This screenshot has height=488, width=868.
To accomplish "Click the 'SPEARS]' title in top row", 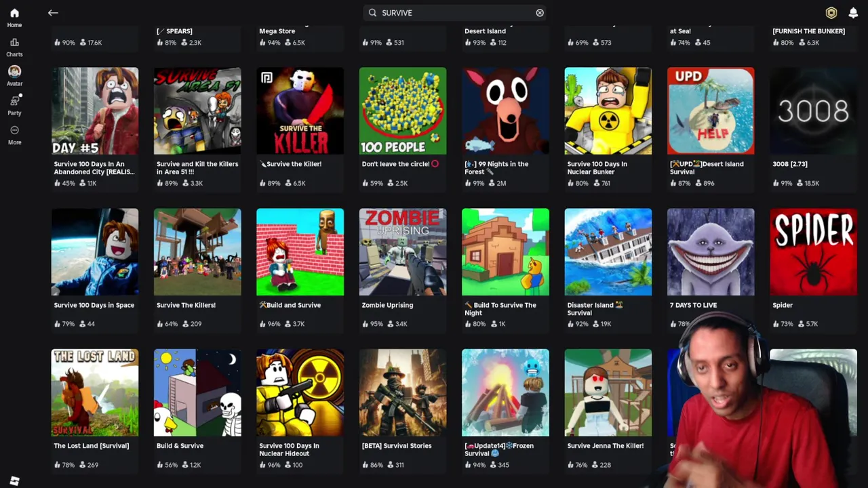I will (174, 31).
